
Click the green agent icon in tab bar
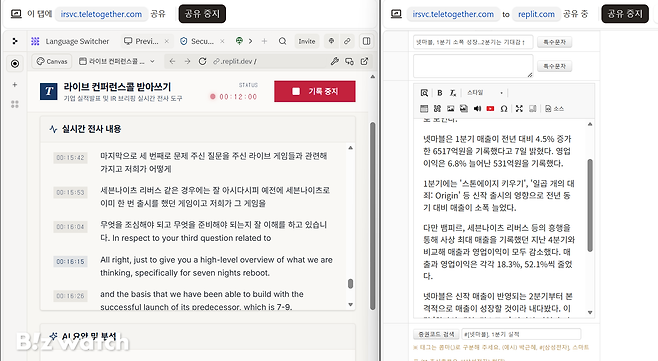[x=239, y=41]
